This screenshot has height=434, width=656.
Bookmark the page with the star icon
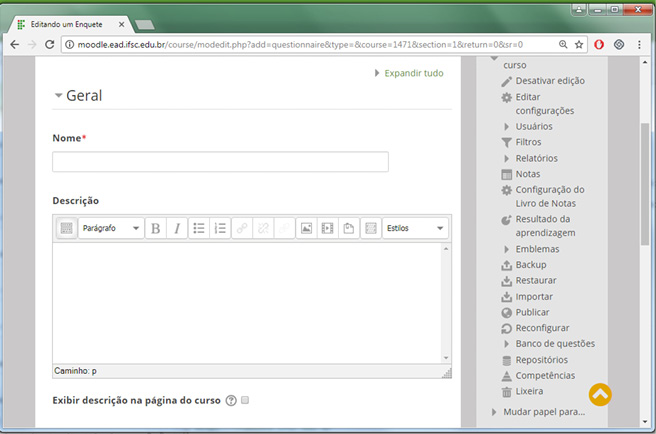(579, 45)
